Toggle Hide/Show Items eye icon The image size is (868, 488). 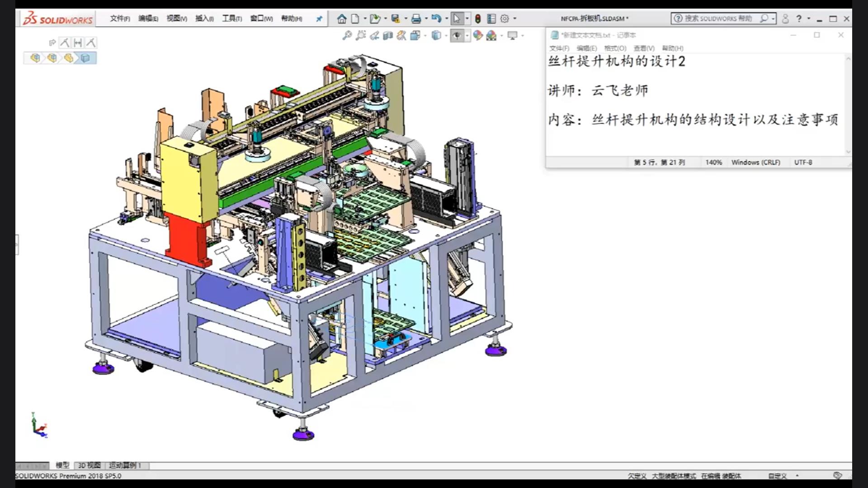457,35
